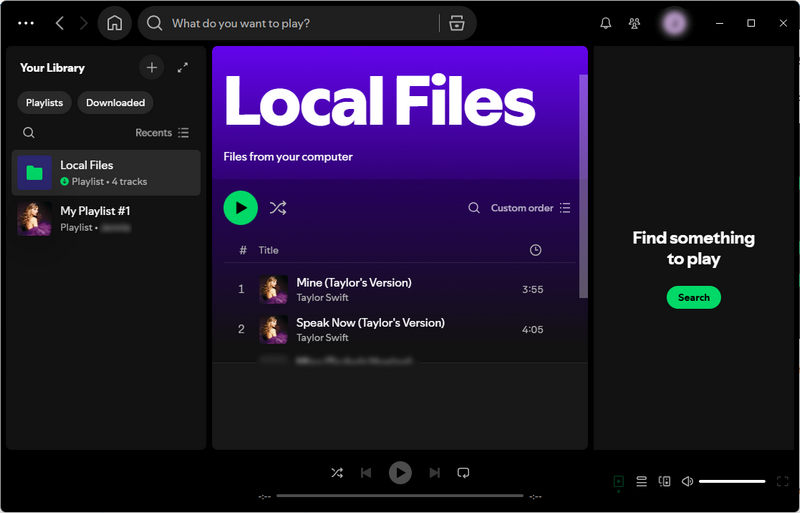Open the Browse icon in search bar

coord(457,23)
